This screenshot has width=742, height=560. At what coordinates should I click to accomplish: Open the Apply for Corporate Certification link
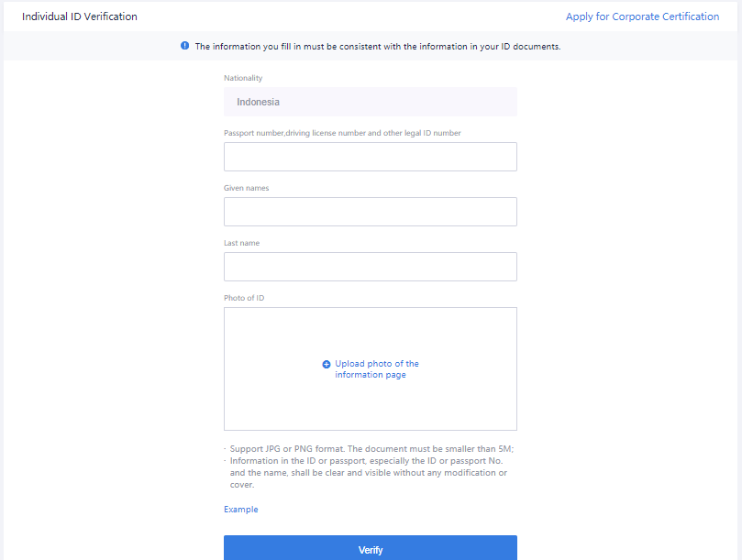pos(642,16)
